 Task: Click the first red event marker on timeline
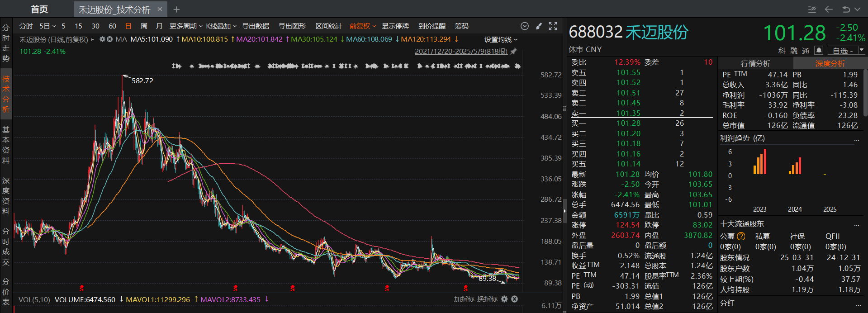(81, 288)
